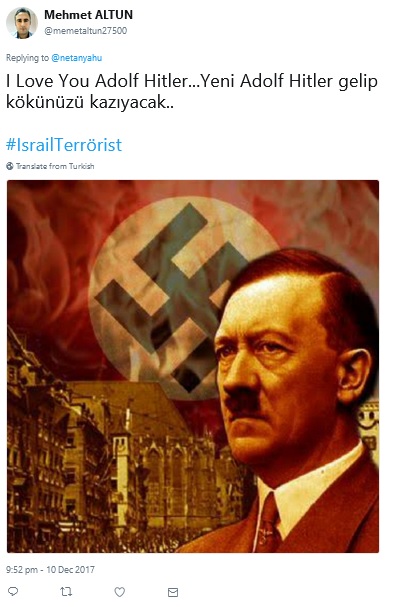
Task: Retweet using the retweet arrows icon
Action: 66,592
